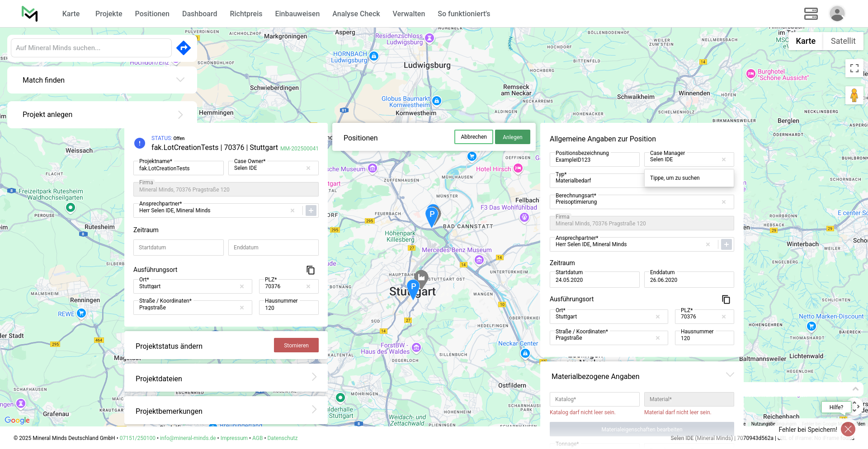Image resolution: width=868 pixels, height=449 pixels.
Task: Select the Street View pegman icon
Action: pos(854,96)
